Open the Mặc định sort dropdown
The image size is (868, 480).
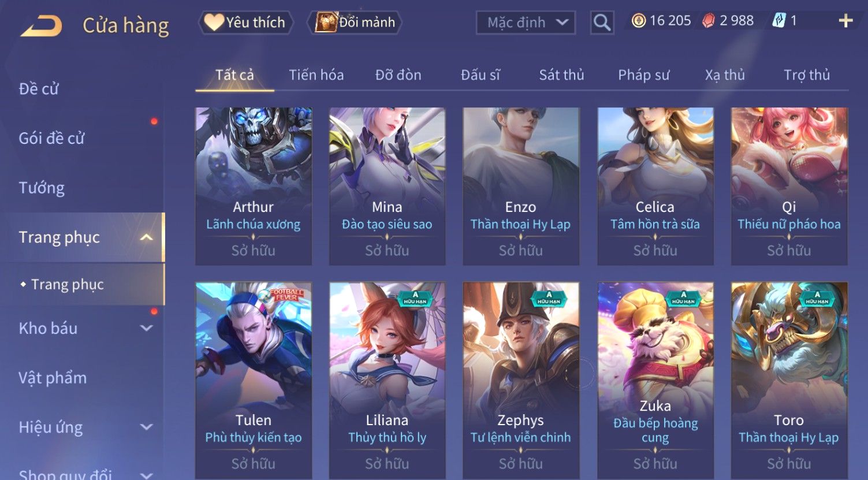pos(526,23)
